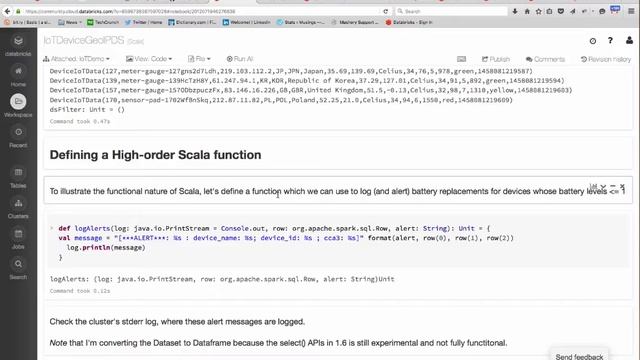Viewport: 640px width, 360px height.
Task: Open the Databricks - Sign In bookmark
Action: pos(409,22)
